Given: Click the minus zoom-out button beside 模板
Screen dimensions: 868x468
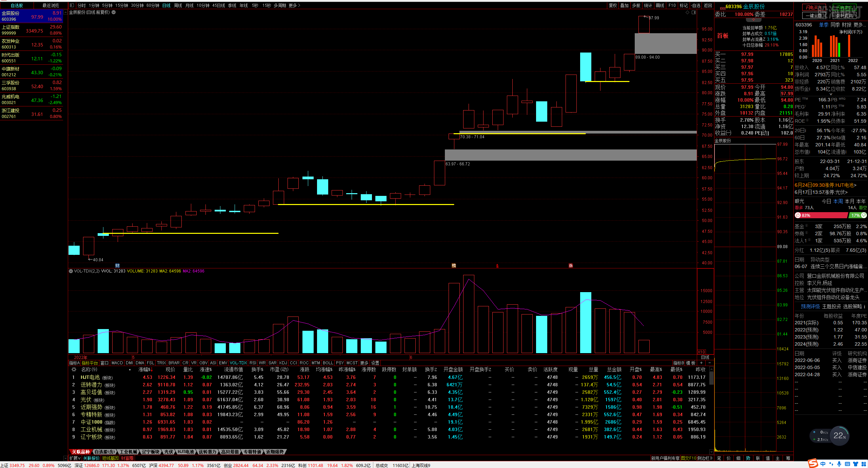Looking at the screenshot, I should pos(709,363).
